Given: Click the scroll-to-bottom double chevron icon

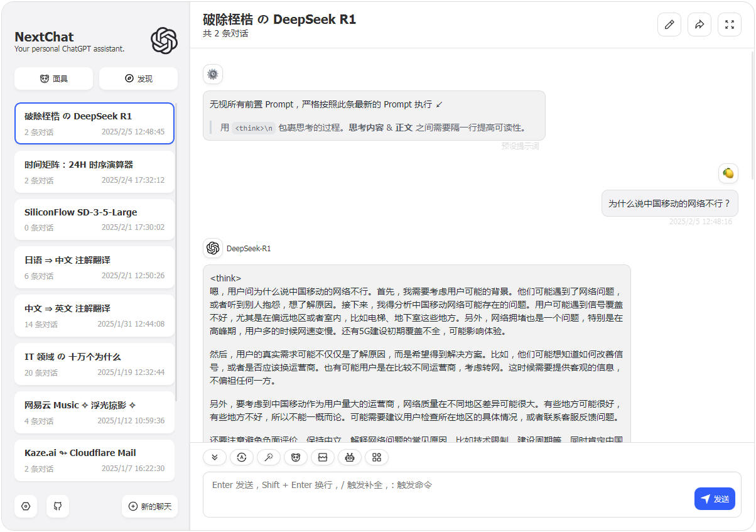Looking at the screenshot, I should 215,457.
